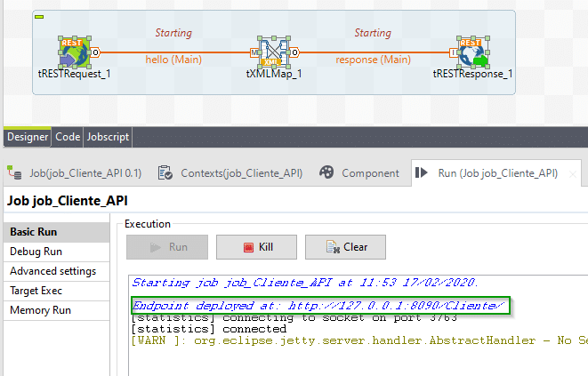Click the Job tab icon
Screen dimensions: 588x376
tap(14, 172)
